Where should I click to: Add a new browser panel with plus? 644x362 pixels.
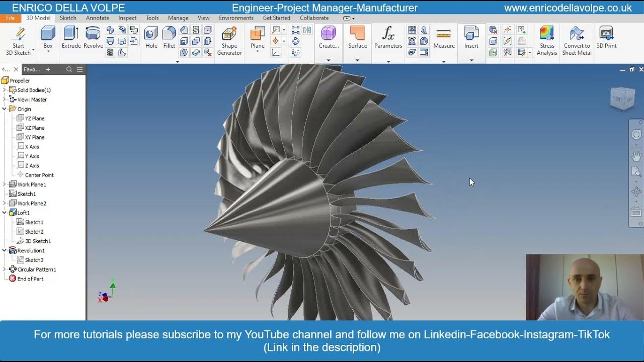tap(48, 69)
